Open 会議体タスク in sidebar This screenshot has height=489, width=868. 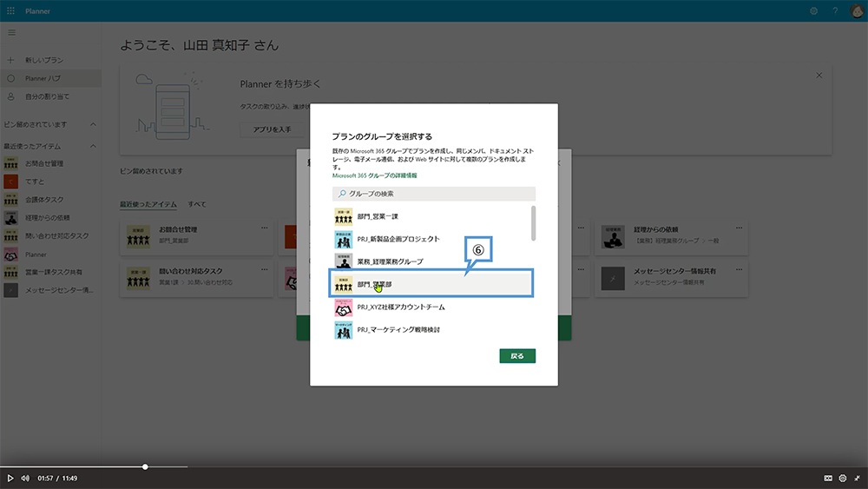(x=50, y=200)
